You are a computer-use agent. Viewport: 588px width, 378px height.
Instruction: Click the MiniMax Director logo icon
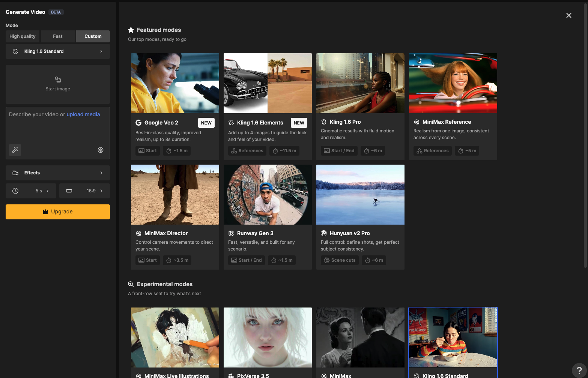(x=138, y=233)
